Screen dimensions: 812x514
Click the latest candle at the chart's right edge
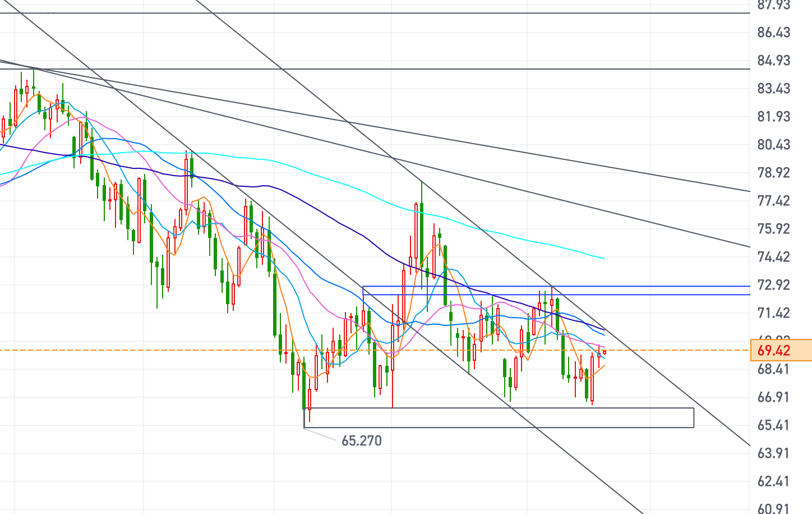[605, 352]
